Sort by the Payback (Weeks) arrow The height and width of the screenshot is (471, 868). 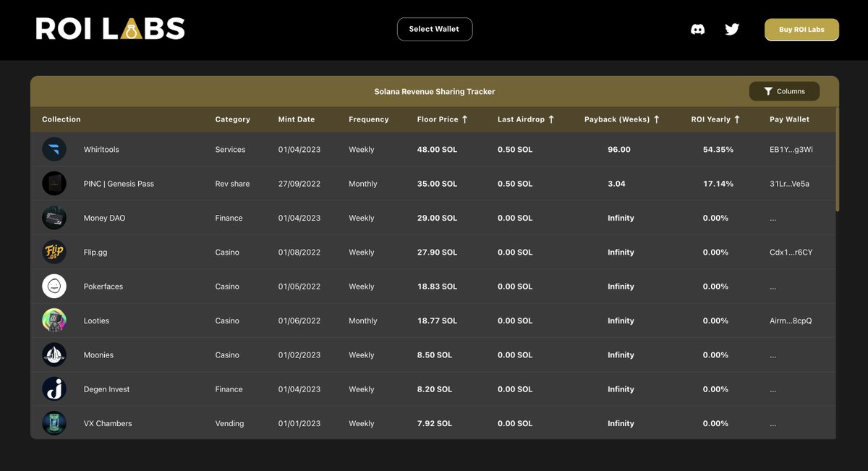[x=656, y=119]
